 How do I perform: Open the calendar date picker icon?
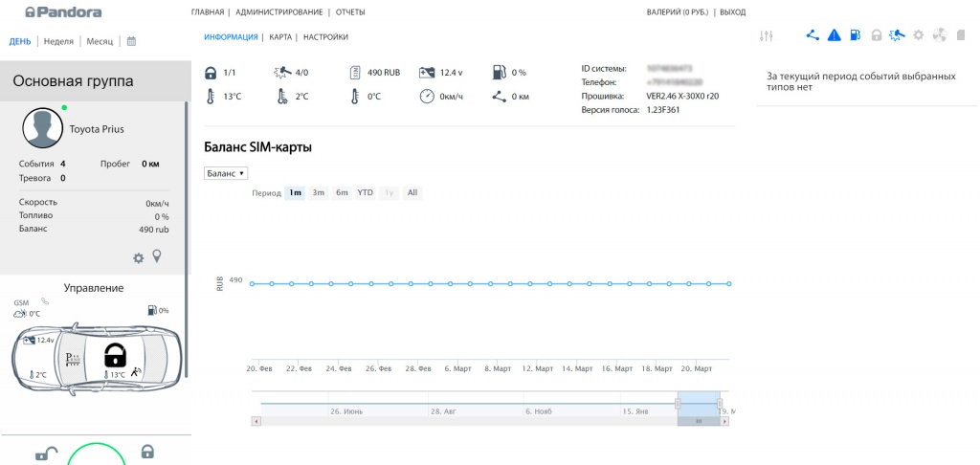[131, 41]
